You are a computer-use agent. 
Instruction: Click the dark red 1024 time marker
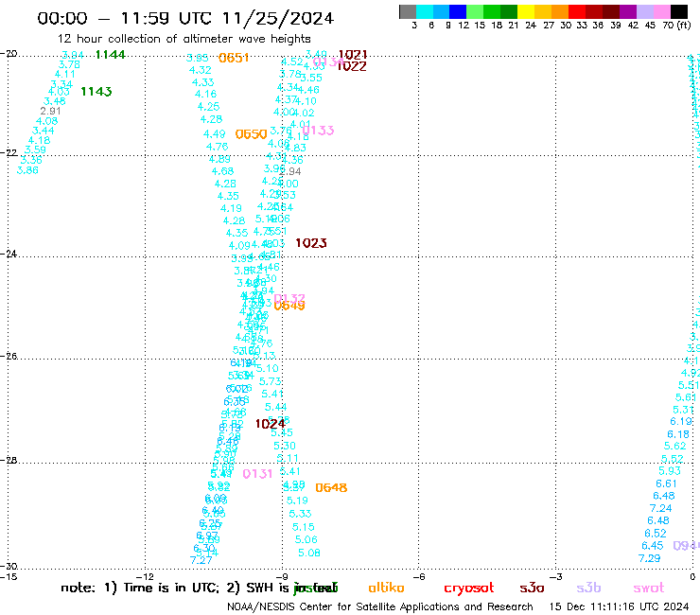pyautogui.click(x=270, y=424)
